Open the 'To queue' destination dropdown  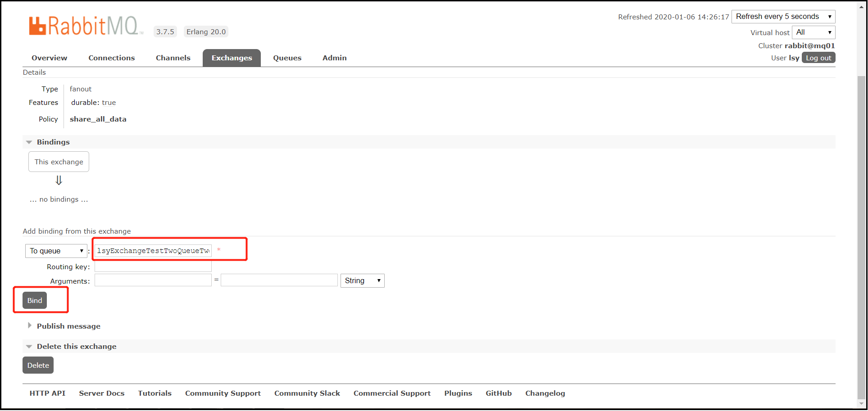tap(56, 251)
